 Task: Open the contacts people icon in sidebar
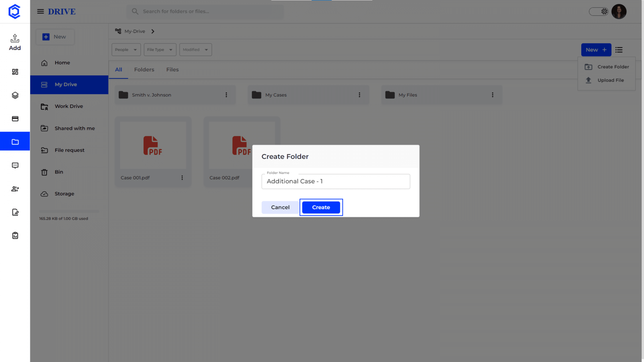[15, 189]
